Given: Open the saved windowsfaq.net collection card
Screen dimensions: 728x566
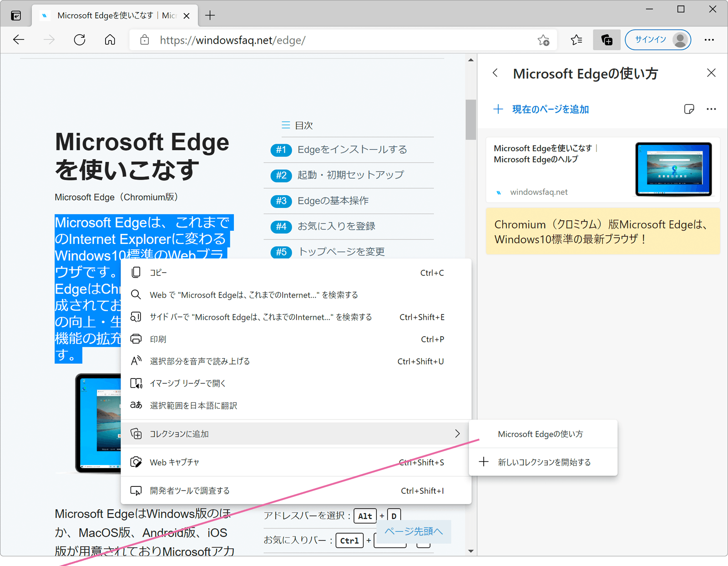Looking at the screenshot, I should [x=603, y=169].
